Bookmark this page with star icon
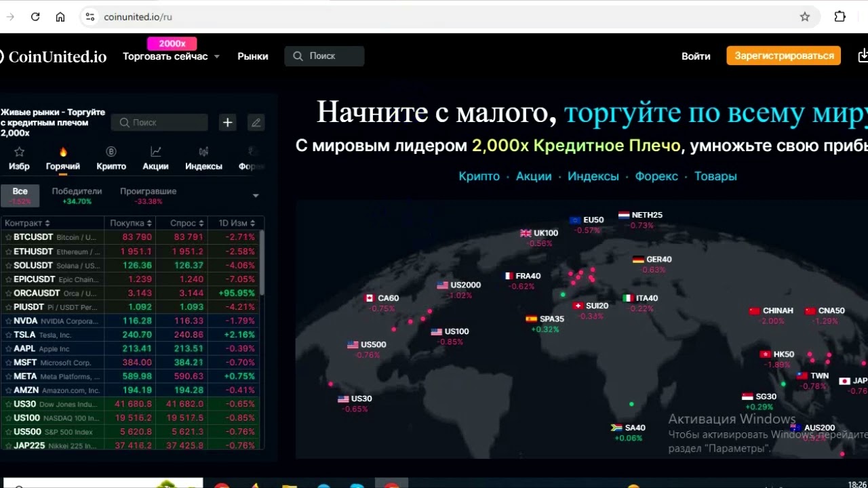Image resolution: width=868 pixels, height=488 pixels. coord(805,17)
